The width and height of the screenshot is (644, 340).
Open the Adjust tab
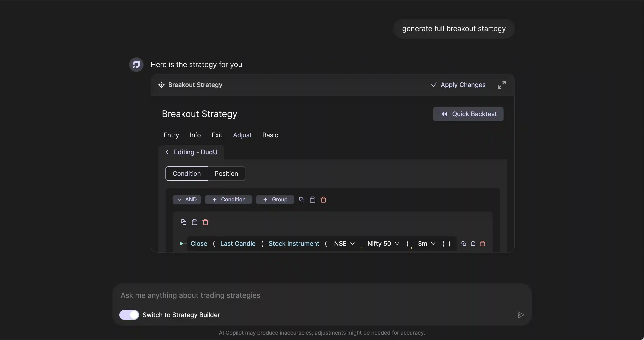tap(242, 135)
